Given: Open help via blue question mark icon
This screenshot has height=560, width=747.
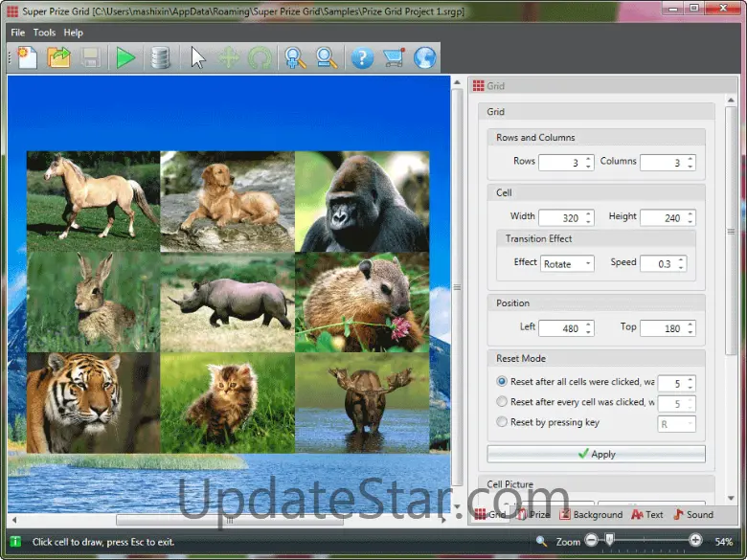Looking at the screenshot, I should (x=361, y=58).
